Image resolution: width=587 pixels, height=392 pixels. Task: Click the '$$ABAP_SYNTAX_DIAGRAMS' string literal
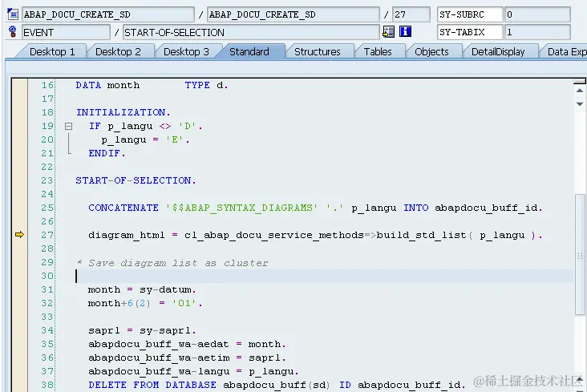click(242, 208)
